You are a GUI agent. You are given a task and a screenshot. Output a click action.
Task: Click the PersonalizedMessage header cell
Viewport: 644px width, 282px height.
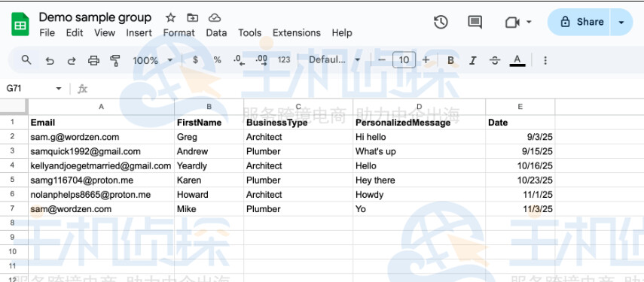419,123
